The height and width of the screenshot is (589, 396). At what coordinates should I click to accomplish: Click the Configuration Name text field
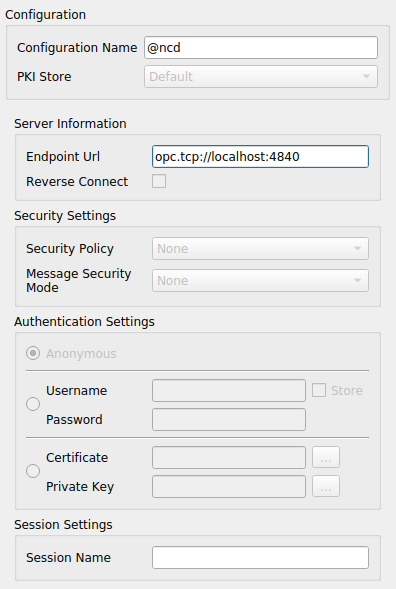(261, 47)
